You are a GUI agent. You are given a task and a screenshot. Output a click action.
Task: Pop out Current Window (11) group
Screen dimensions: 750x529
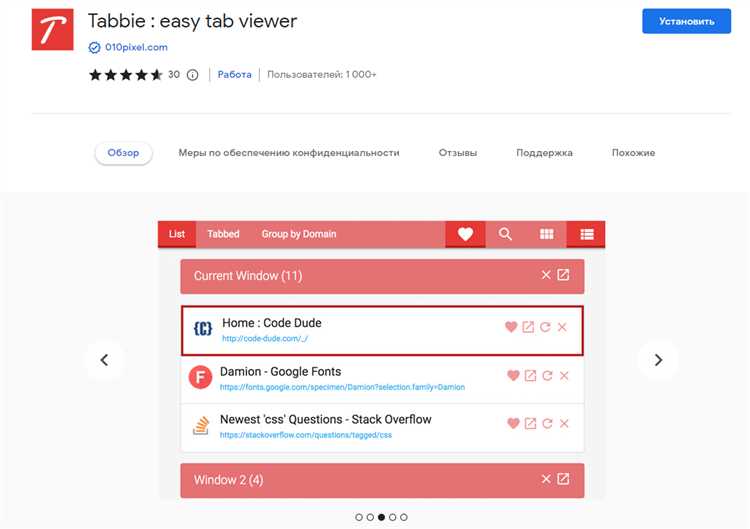[563, 275]
